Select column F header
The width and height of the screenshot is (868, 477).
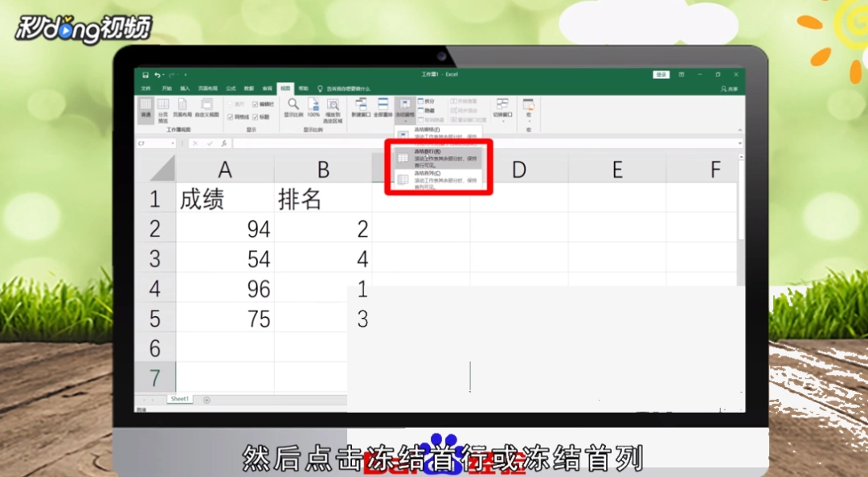[702, 169]
